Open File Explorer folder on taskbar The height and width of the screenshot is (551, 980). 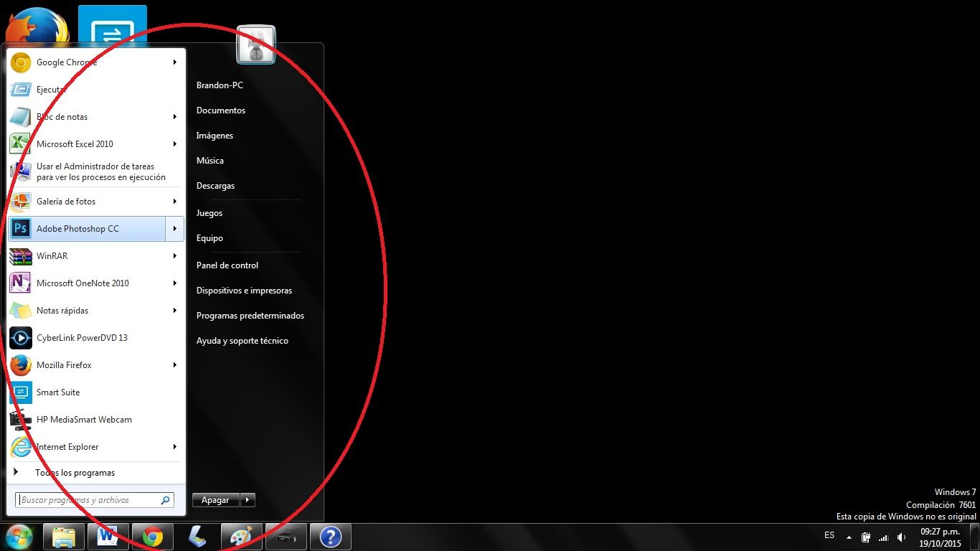(x=64, y=537)
